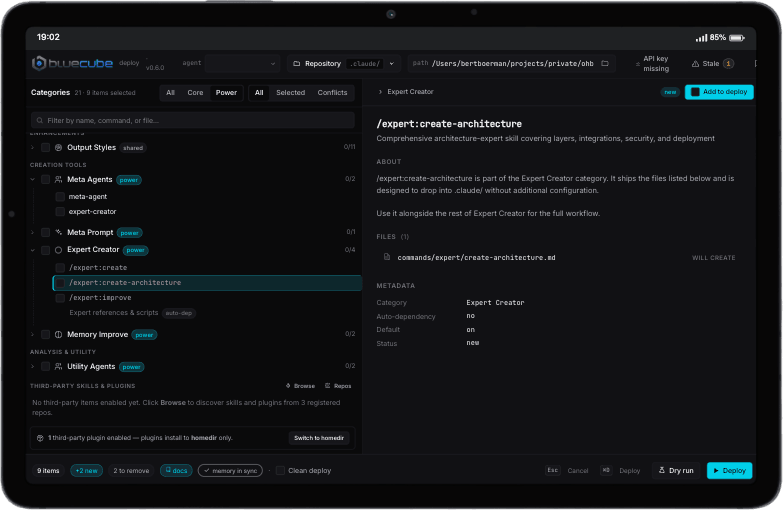
Task: Click the Dry run button
Action: tap(676, 471)
